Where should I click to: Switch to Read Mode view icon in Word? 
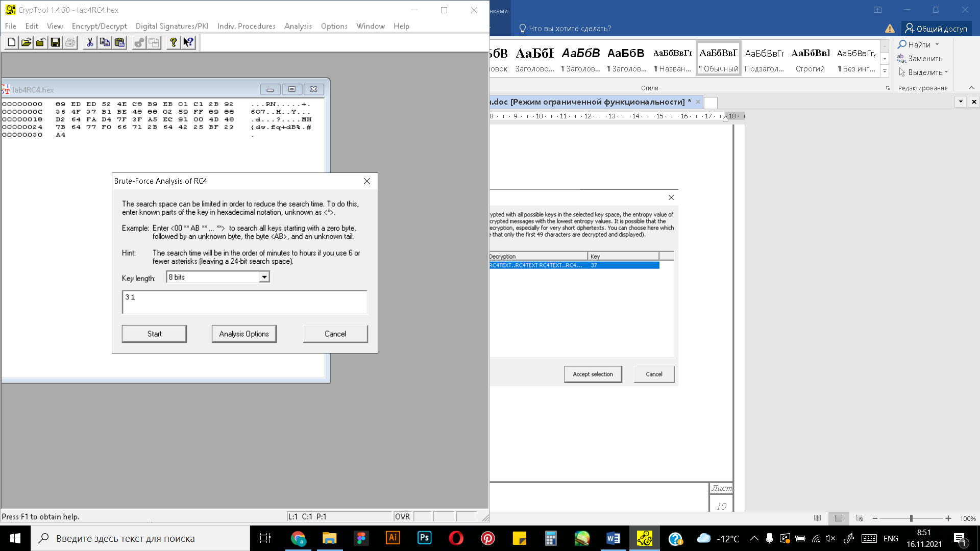pos(817,518)
